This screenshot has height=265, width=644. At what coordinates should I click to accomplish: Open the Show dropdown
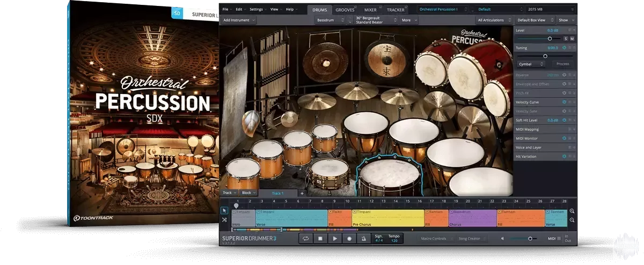coord(566,20)
